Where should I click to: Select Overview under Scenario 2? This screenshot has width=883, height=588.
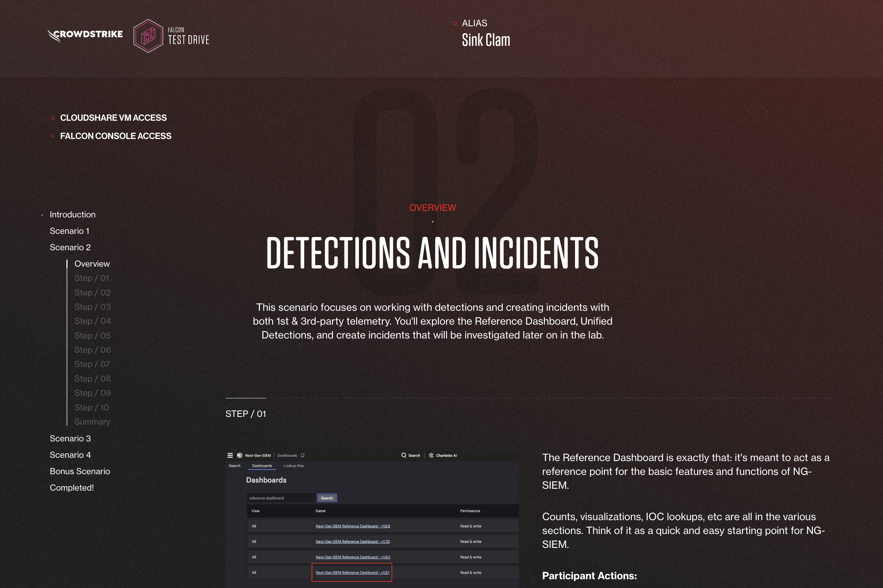[92, 264]
